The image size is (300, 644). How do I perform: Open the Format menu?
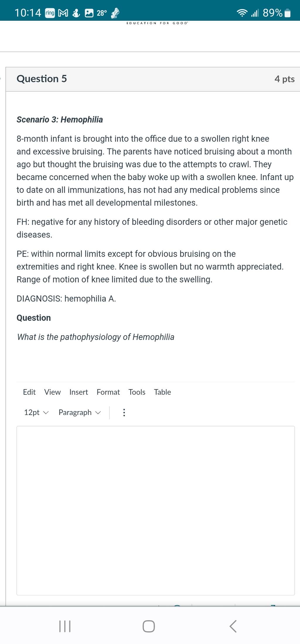click(x=108, y=392)
